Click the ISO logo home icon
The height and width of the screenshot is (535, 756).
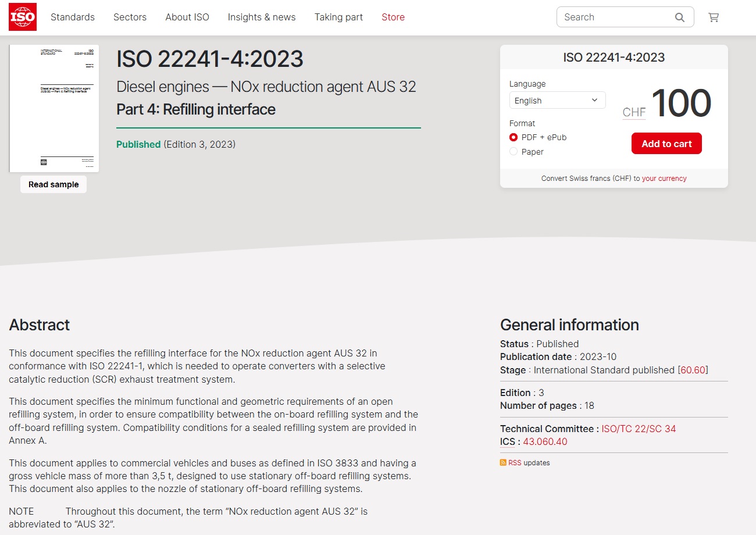pyautogui.click(x=23, y=17)
